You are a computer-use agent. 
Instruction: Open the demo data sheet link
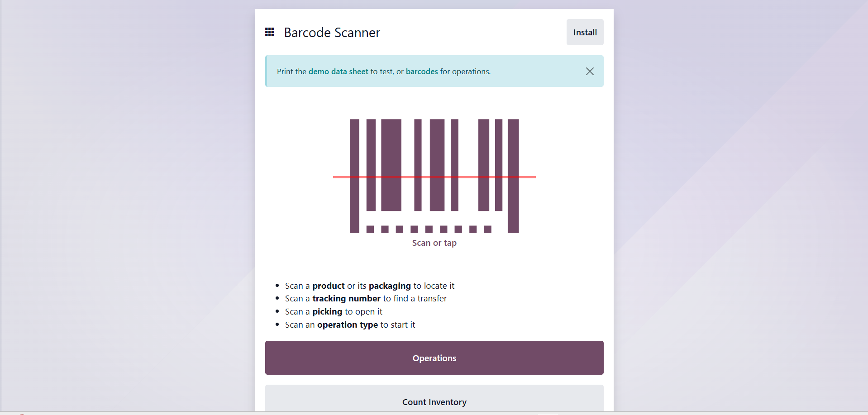[338, 72]
